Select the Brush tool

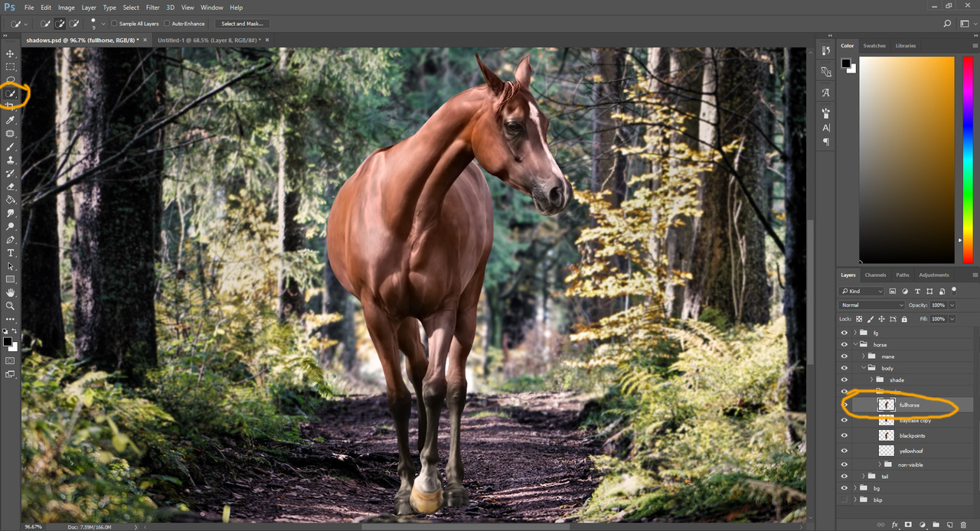[x=10, y=147]
